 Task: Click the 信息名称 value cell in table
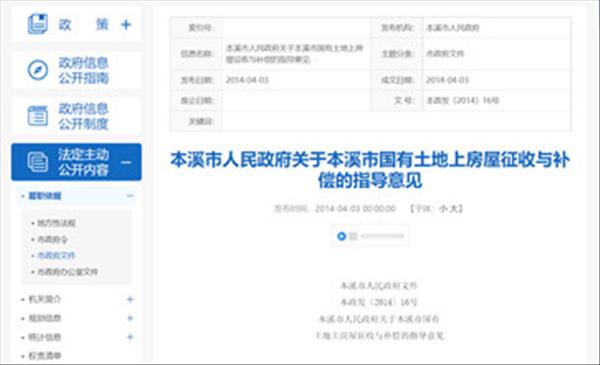tap(296, 54)
